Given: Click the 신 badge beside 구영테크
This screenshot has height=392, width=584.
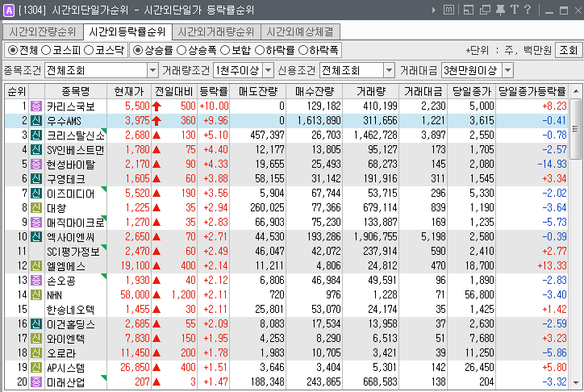Looking at the screenshot, I should (x=36, y=179).
